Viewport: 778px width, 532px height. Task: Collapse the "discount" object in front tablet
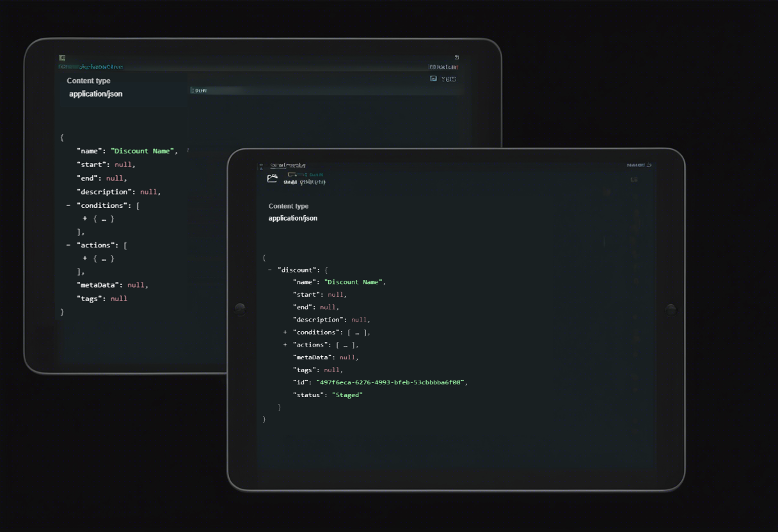pyautogui.click(x=269, y=270)
